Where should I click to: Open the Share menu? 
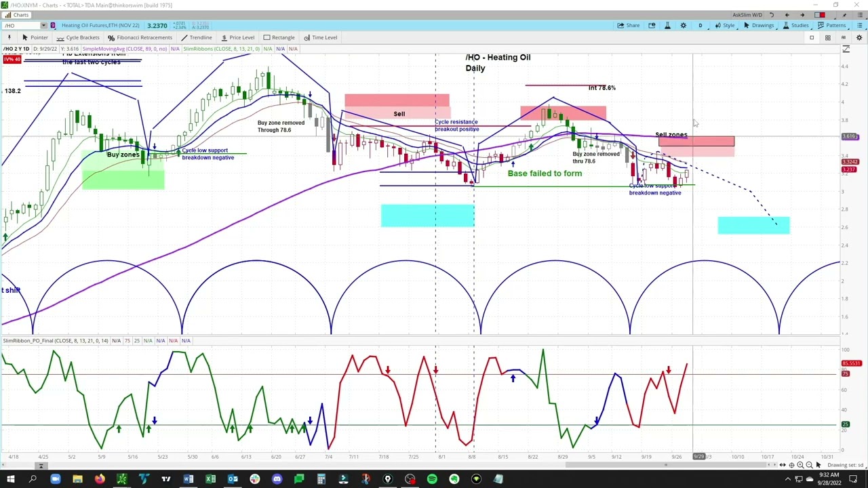[x=628, y=26]
